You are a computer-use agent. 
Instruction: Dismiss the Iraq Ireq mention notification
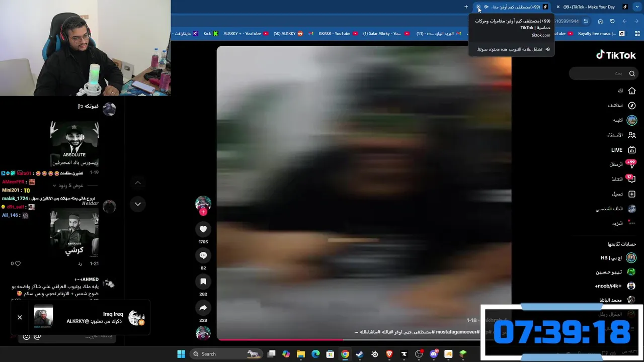point(20,317)
